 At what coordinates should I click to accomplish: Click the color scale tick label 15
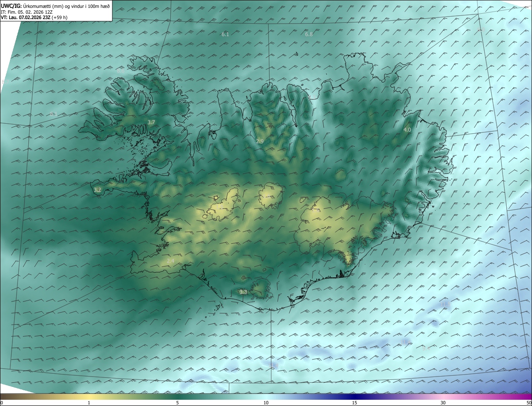pos(355,403)
